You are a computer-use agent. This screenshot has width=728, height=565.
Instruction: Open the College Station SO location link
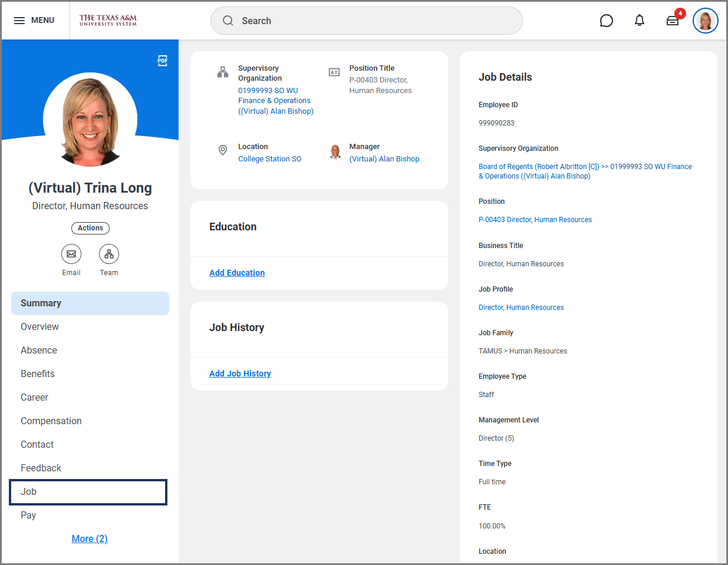tap(269, 159)
